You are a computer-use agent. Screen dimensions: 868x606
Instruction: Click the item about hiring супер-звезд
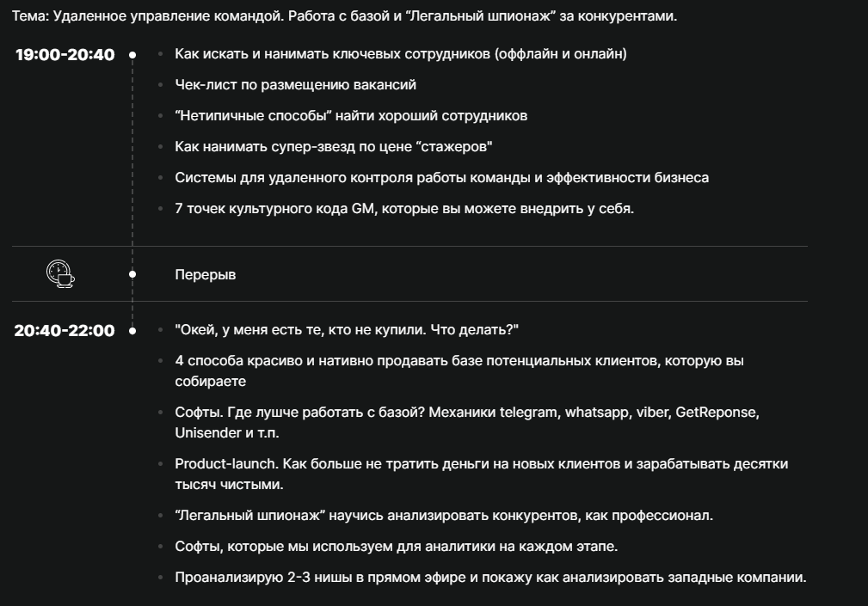[333, 147]
